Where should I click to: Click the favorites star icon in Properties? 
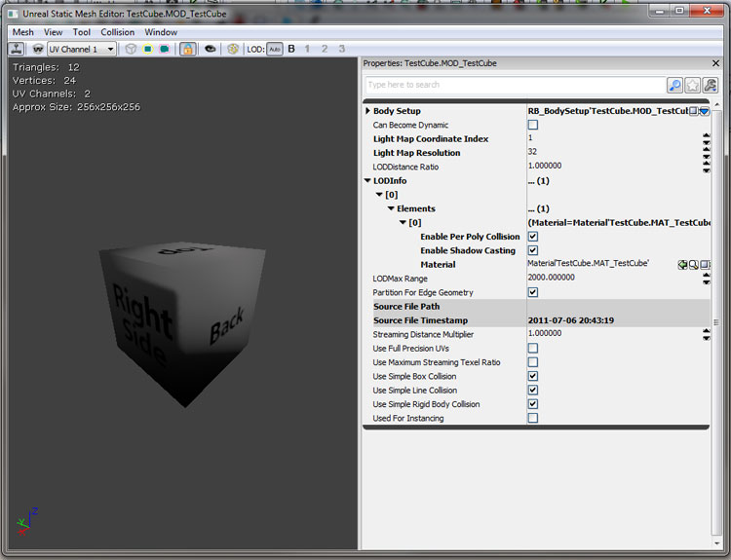pos(692,86)
